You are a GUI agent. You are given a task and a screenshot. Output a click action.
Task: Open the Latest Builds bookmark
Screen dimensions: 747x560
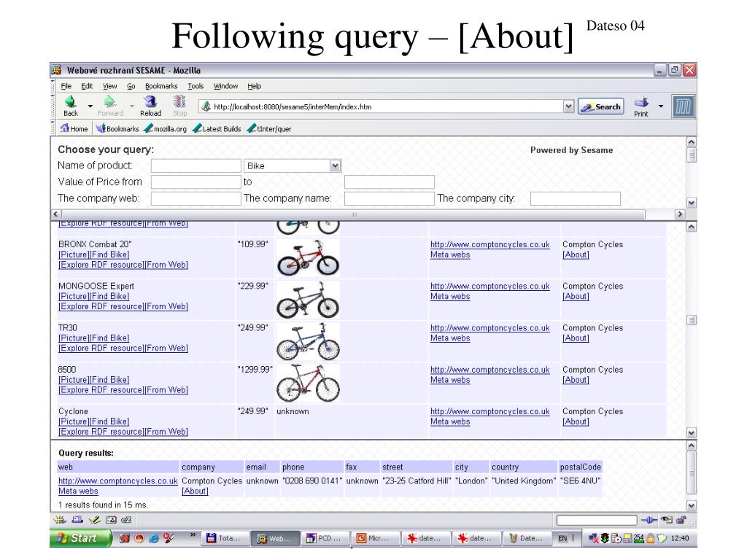[217, 128]
